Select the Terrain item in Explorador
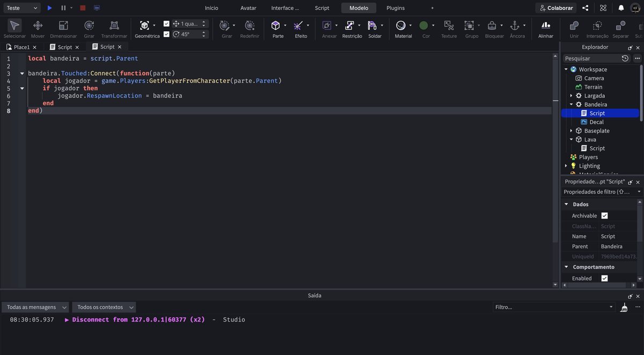 click(593, 87)
